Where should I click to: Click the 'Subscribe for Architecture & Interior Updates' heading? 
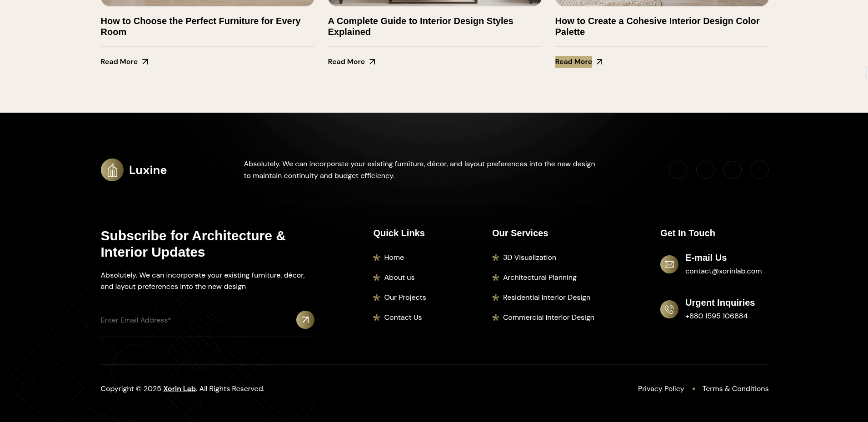[193, 244]
